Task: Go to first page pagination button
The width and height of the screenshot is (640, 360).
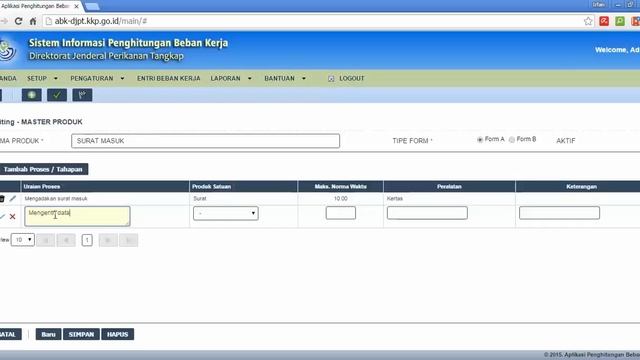Action: [46, 240]
